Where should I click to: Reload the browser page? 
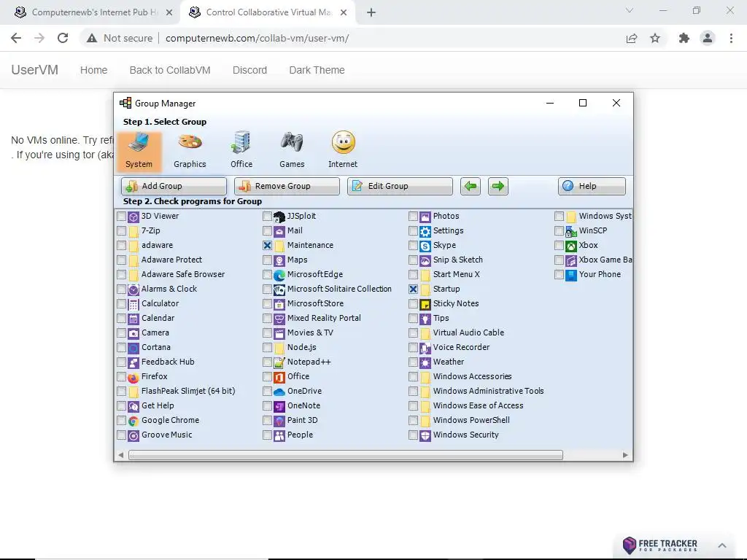click(x=63, y=38)
